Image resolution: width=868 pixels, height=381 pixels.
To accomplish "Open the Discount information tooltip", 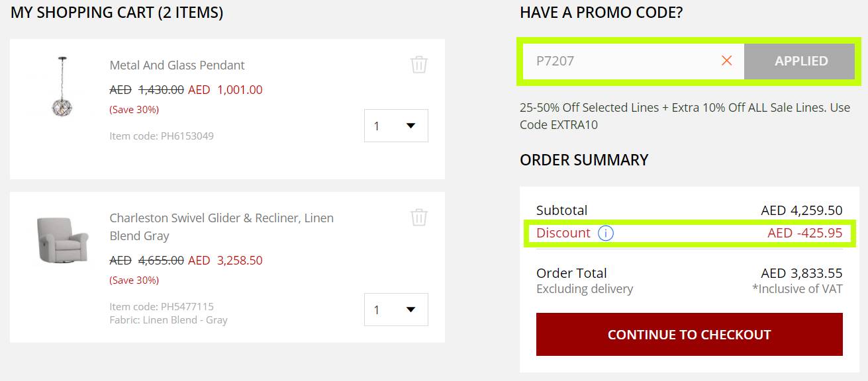I will click(606, 233).
